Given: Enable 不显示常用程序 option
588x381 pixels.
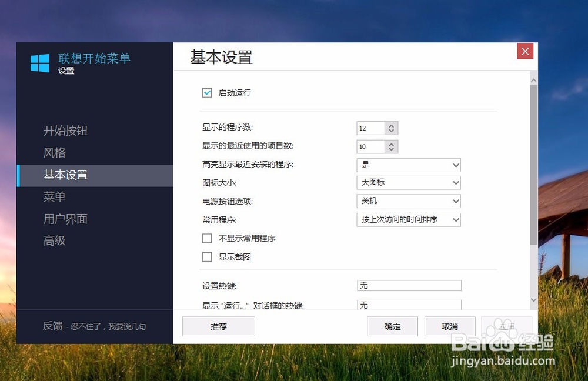Looking at the screenshot, I should coord(206,238).
